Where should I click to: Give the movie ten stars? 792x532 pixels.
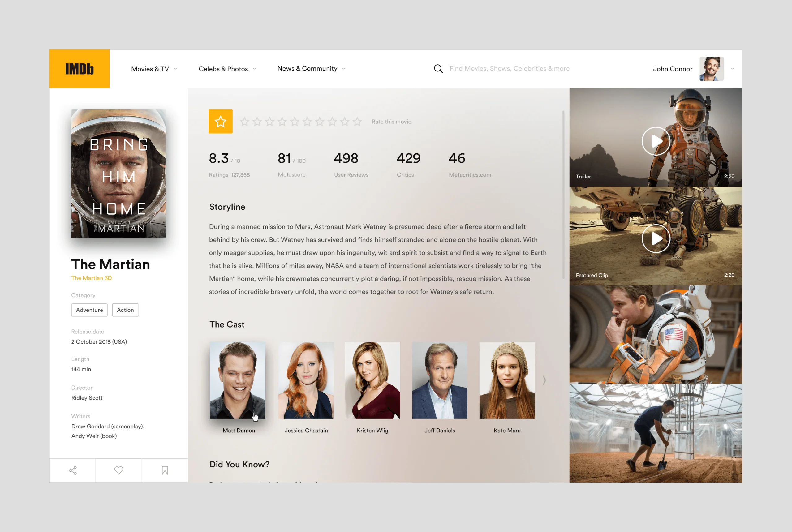coord(357,122)
